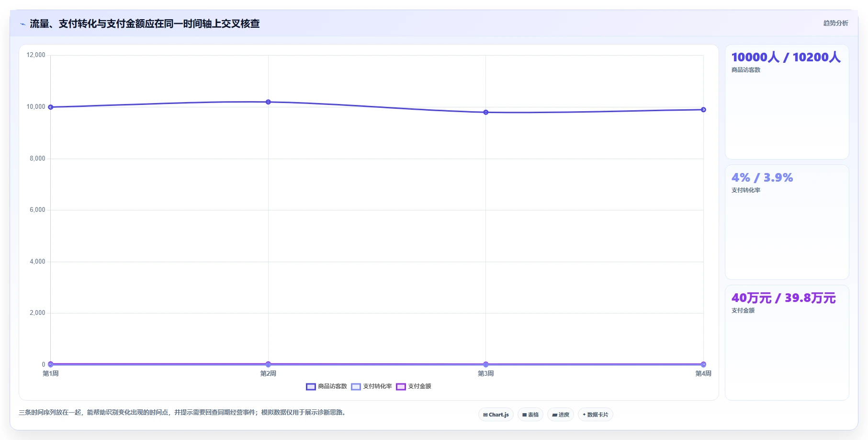Click the 支付金额 legend color box

[x=401, y=387]
